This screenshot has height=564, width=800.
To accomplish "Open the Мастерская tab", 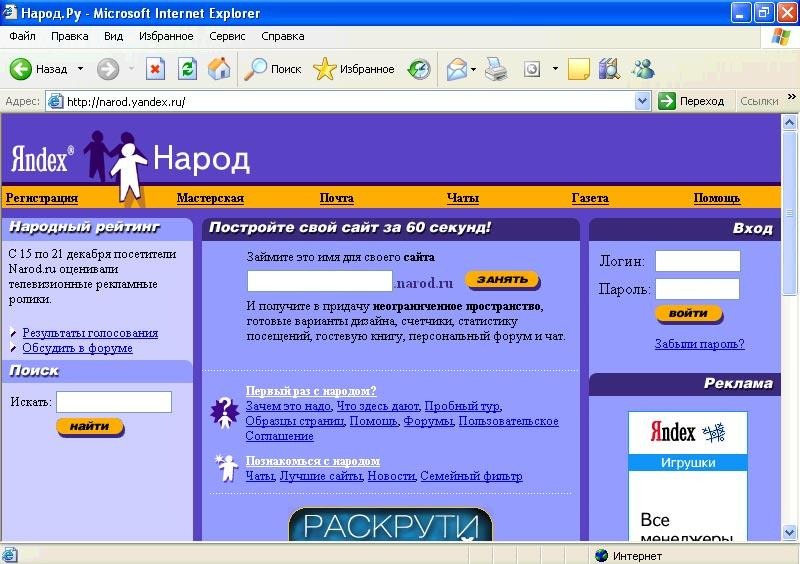I will pos(210,198).
